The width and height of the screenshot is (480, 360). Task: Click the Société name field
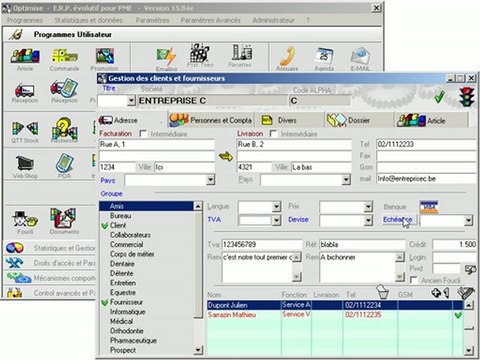tap(212, 100)
